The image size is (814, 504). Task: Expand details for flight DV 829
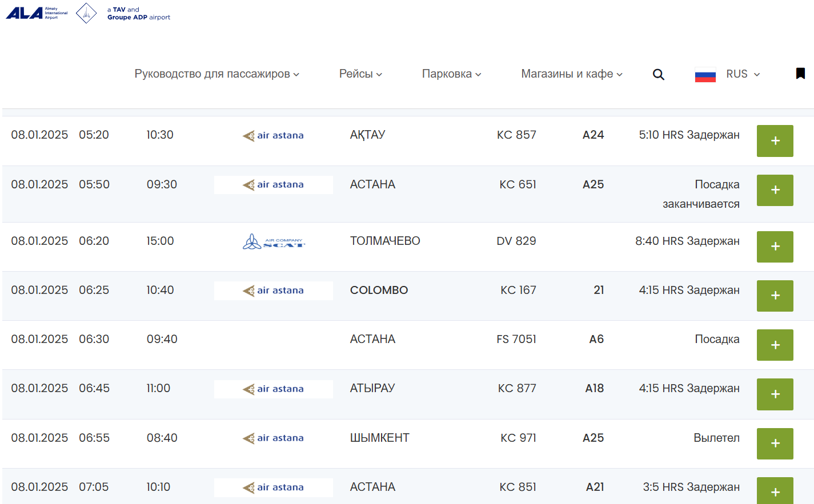coord(775,247)
